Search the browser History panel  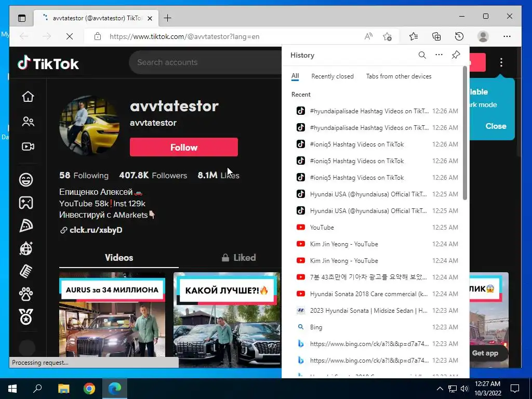(422, 55)
